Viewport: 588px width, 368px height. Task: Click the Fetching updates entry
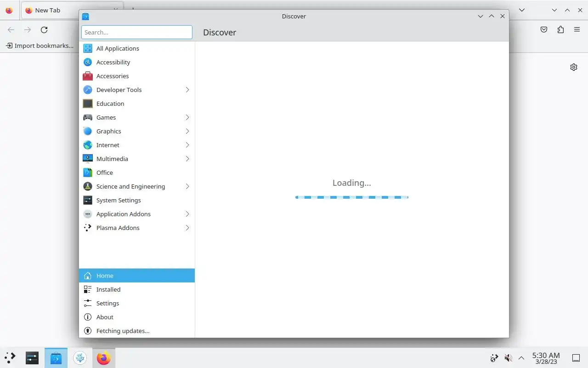pyautogui.click(x=137, y=331)
